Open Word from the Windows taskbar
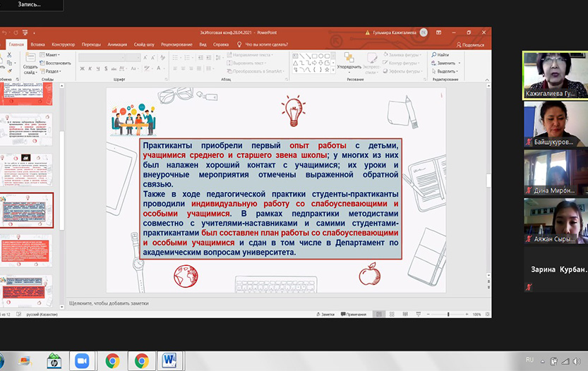This screenshot has height=371, width=588. click(x=171, y=361)
